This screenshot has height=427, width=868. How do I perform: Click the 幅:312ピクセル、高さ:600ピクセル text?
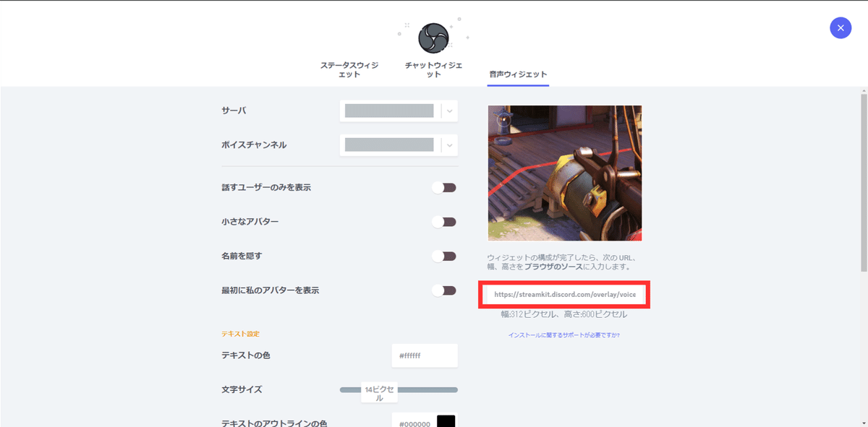[x=564, y=315]
